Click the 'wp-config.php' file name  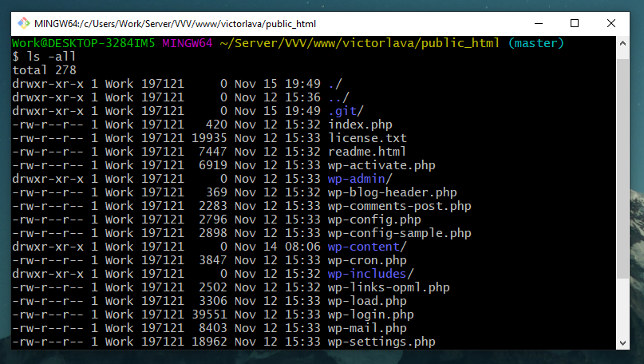click(x=374, y=220)
